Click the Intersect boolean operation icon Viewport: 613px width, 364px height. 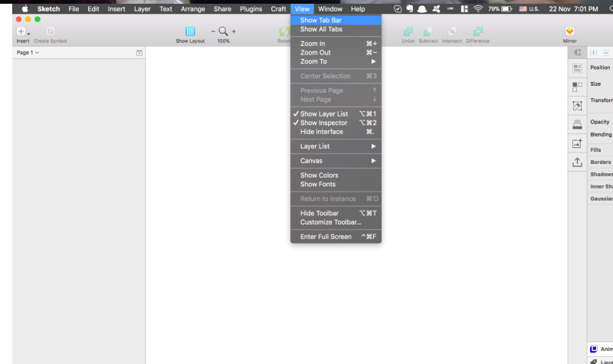click(452, 31)
